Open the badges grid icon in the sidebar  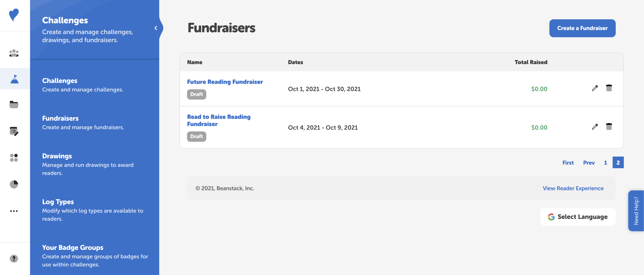14,158
